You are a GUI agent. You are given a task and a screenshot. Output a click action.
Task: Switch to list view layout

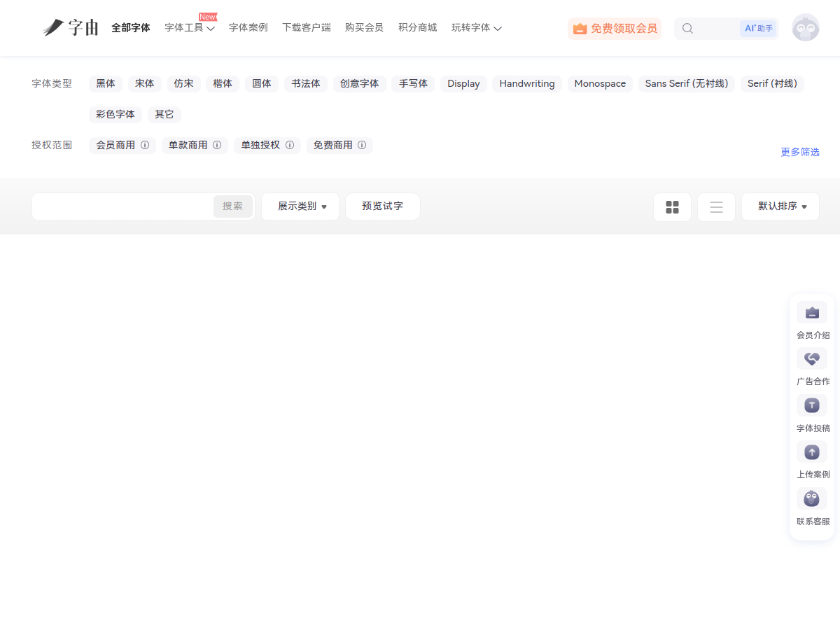716,207
